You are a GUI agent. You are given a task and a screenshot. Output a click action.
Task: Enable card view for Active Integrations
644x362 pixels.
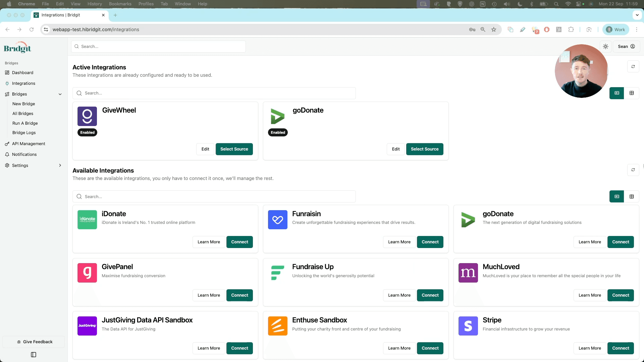pyautogui.click(x=616, y=93)
